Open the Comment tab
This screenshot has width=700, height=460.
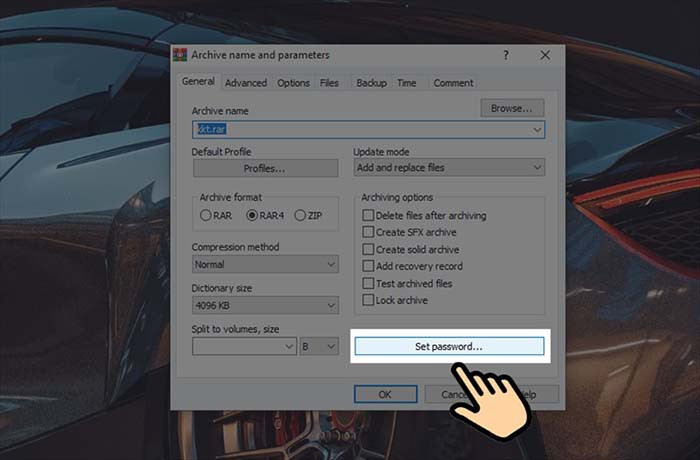pyautogui.click(x=453, y=83)
